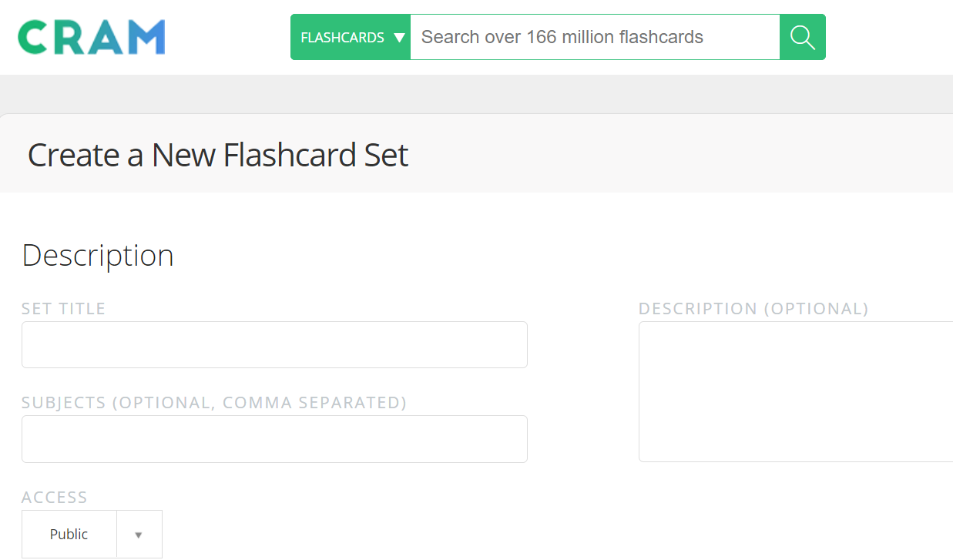
Task: Click the "Description" section heading
Action: [x=98, y=256]
